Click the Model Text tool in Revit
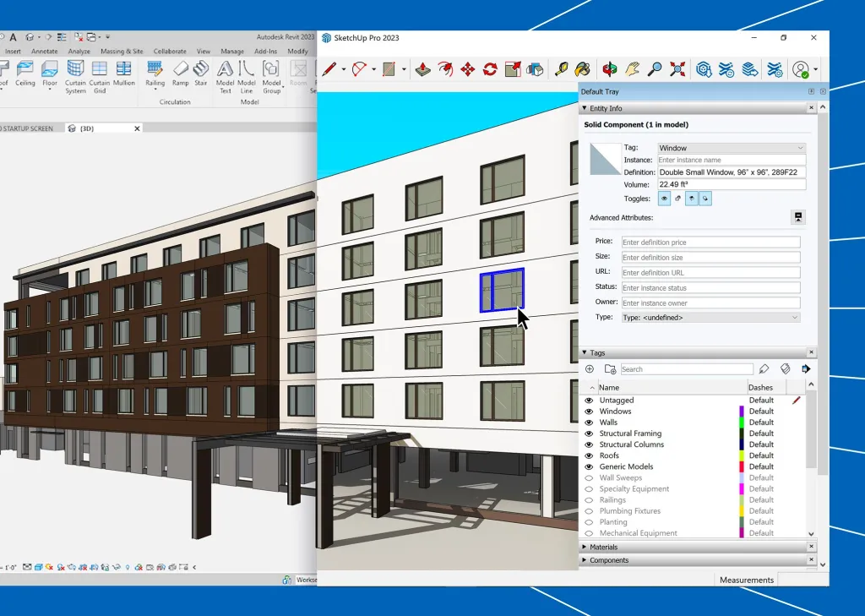The image size is (865, 616). click(x=225, y=77)
